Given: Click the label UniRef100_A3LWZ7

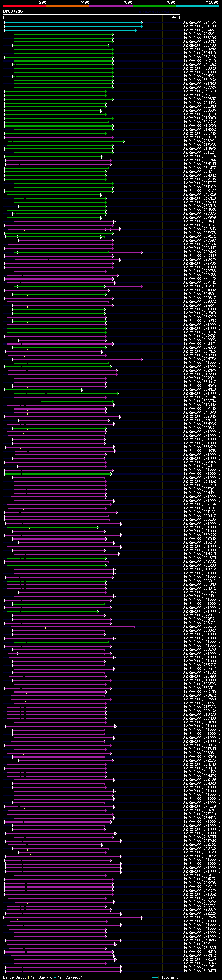Looking at the screenshot, I should (199, 168).
